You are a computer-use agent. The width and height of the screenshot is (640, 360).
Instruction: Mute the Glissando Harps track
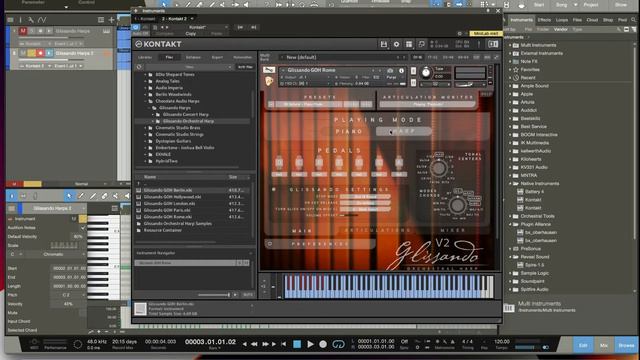click(23, 31)
